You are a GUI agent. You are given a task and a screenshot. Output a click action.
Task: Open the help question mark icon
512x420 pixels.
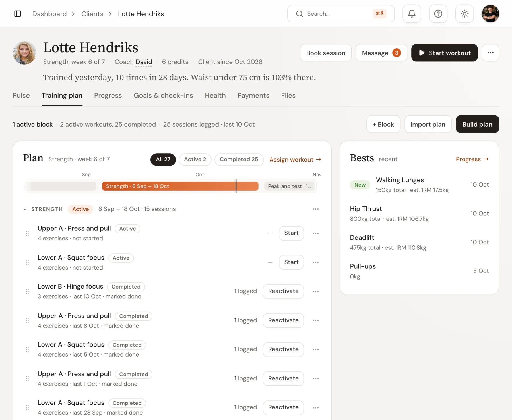[x=438, y=14]
